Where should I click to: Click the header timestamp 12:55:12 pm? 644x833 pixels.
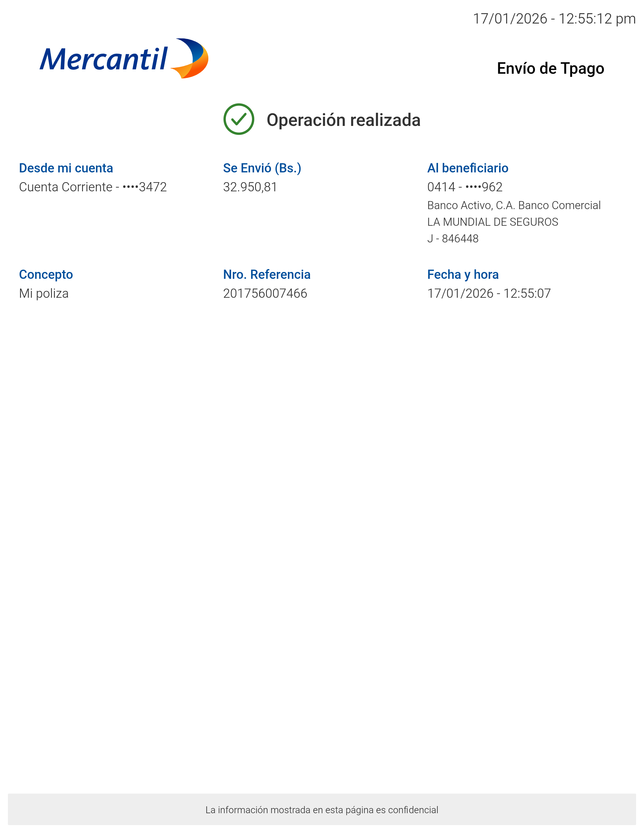click(x=554, y=19)
